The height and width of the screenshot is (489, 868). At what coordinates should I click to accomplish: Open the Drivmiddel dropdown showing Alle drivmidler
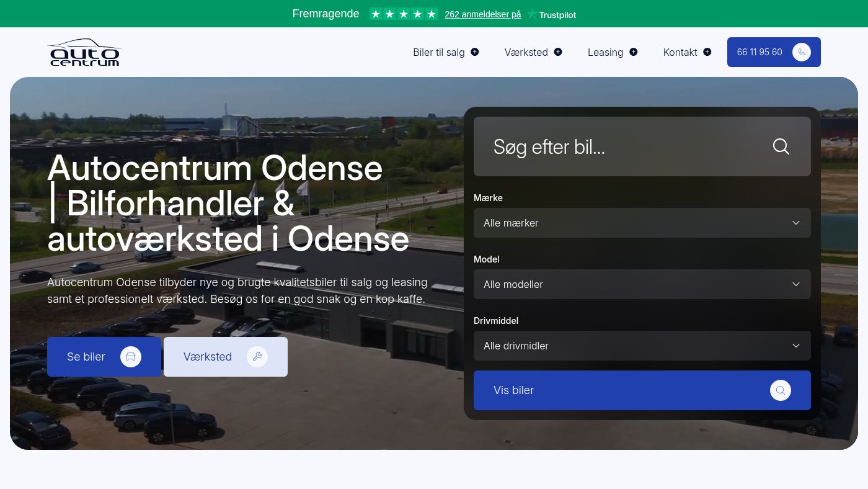point(642,346)
